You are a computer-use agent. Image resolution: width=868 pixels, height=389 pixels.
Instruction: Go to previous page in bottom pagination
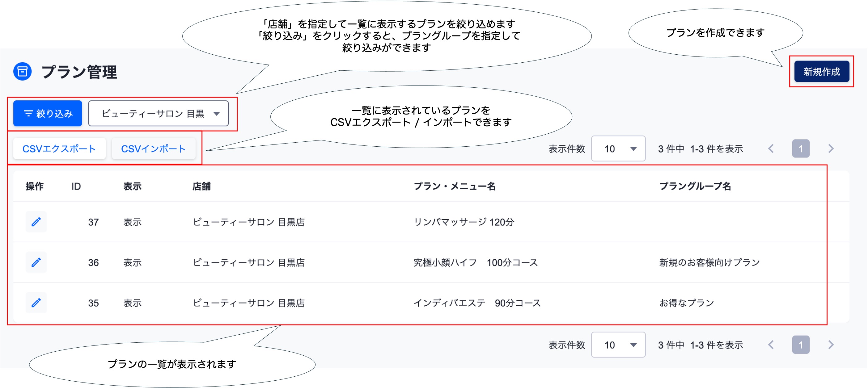coord(771,345)
